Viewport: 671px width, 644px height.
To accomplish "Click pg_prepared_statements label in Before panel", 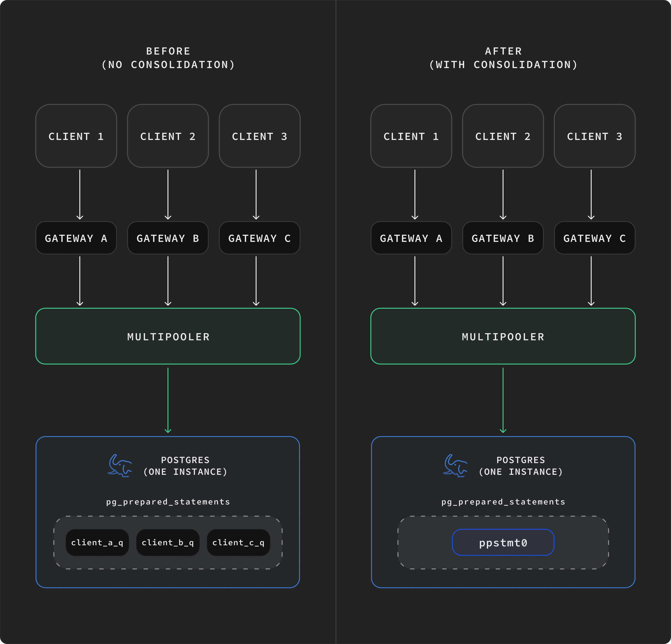I will 168,502.
